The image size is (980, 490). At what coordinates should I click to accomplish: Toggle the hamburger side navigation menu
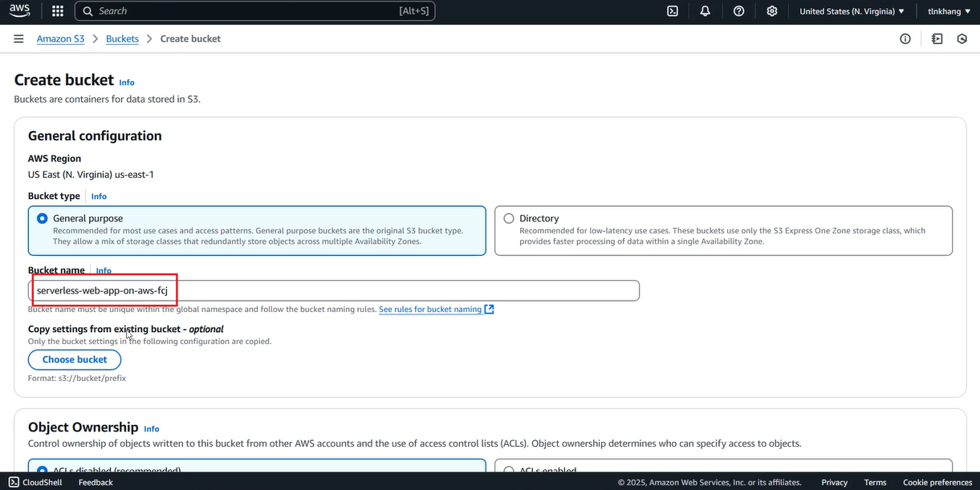(18, 38)
